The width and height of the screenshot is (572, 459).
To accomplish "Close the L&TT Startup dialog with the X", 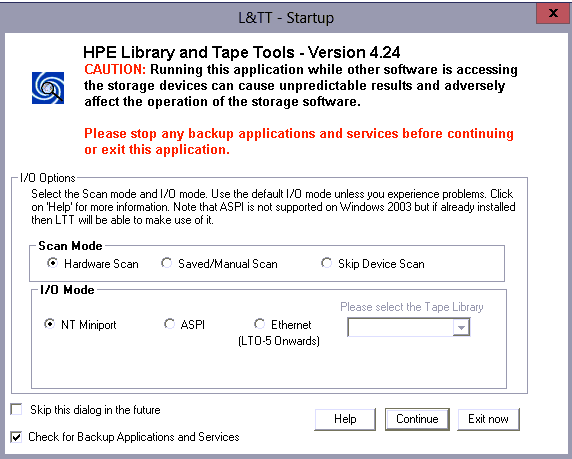I will [x=553, y=14].
